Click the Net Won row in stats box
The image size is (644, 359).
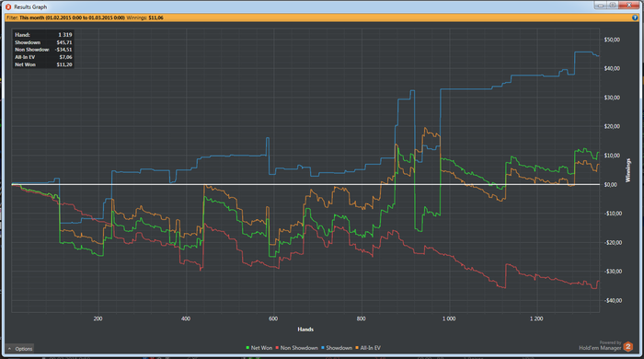43,64
